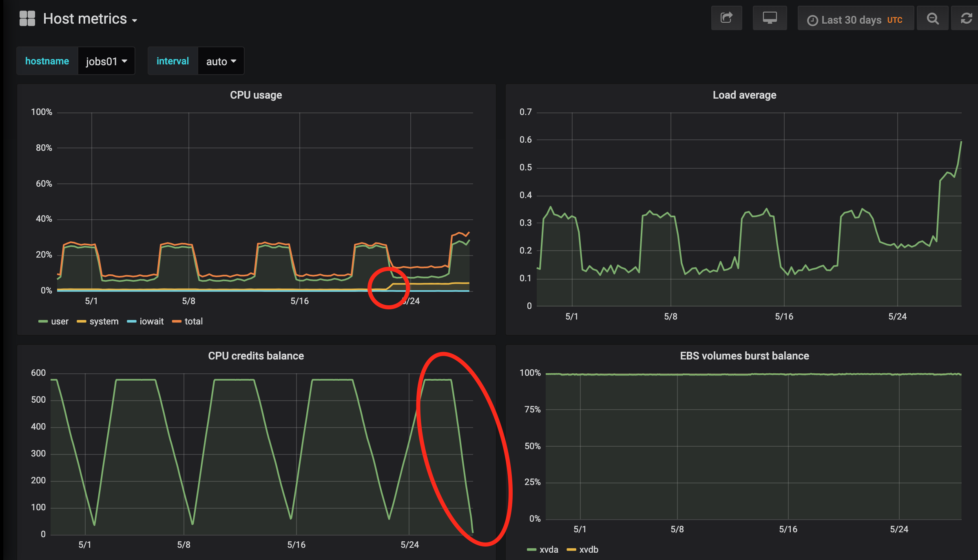This screenshot has width=978, height=560.
Task: Click the 600 label on CPU credits axis
Action: (38, 373)
